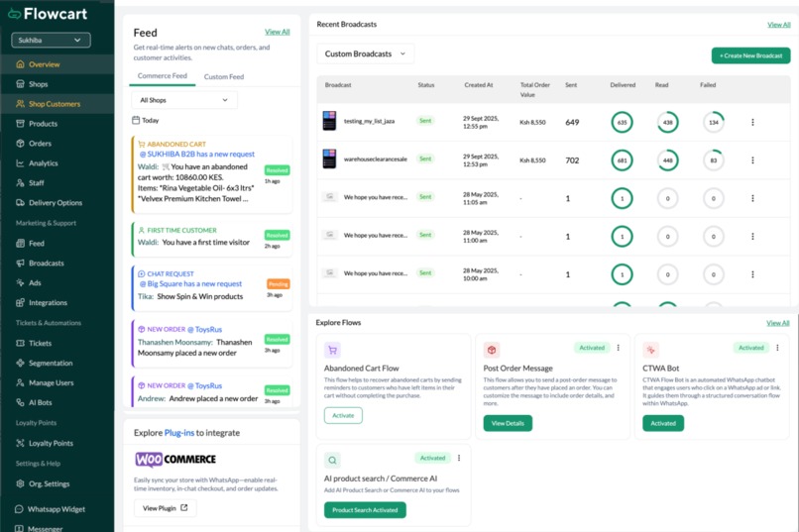Click the Abandoned Cart Flow cart icon
The width and height of the screenshot is (799, 532).
332,350
